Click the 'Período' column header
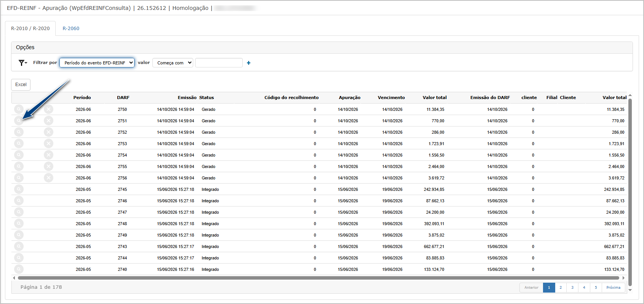This screenshot has width=644, height=304. point(82,98)
